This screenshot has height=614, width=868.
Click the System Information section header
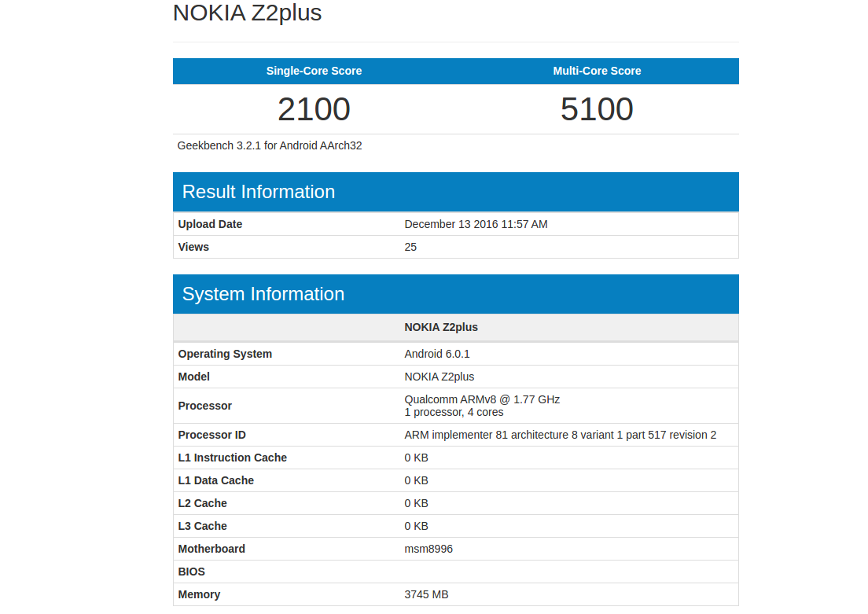(x=455, y=294)
